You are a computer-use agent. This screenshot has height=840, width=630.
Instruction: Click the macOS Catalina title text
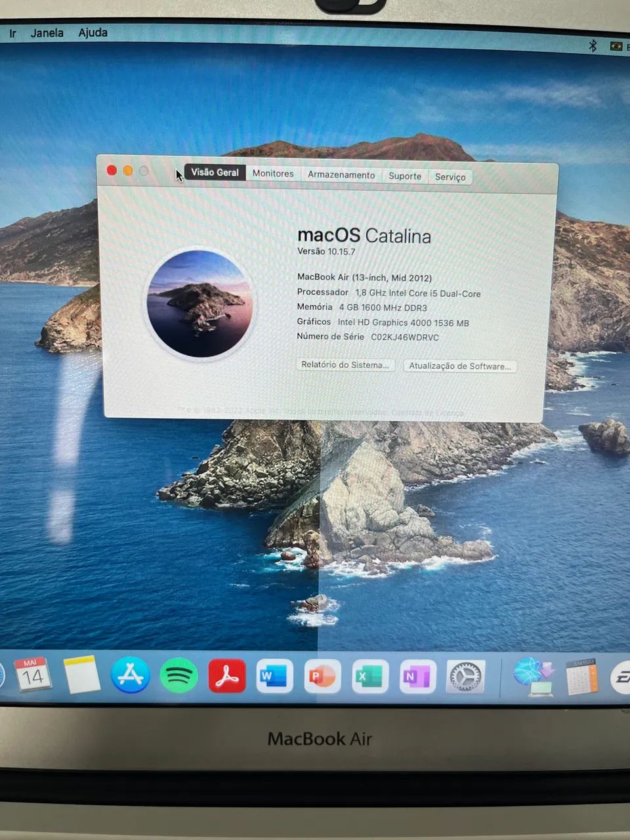click(364, 235)
